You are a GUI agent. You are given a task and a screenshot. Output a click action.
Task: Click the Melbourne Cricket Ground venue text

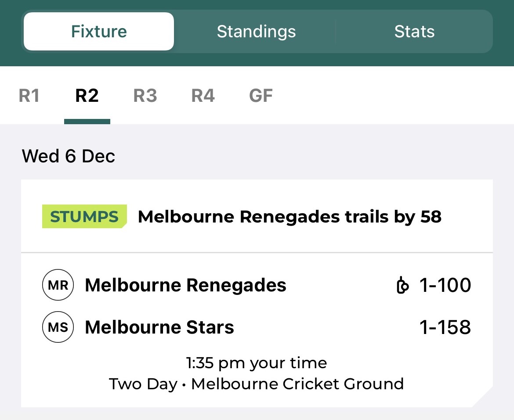pos(297,384)
